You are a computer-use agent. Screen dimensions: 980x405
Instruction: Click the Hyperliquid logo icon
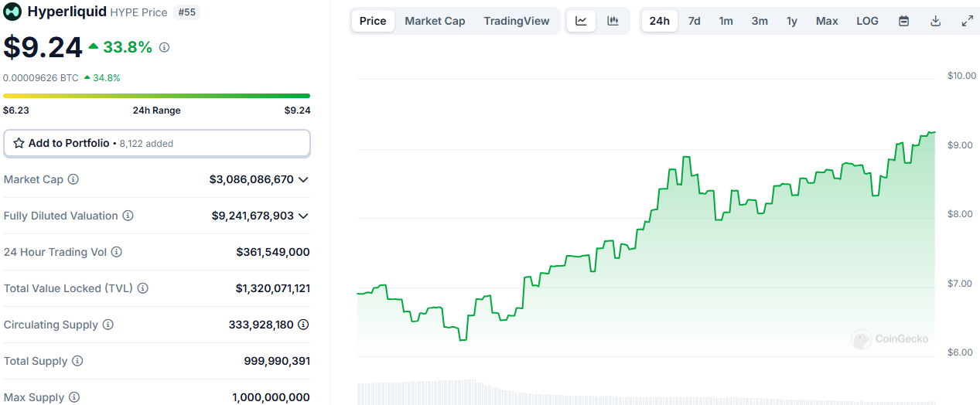[x=12, y=12]
